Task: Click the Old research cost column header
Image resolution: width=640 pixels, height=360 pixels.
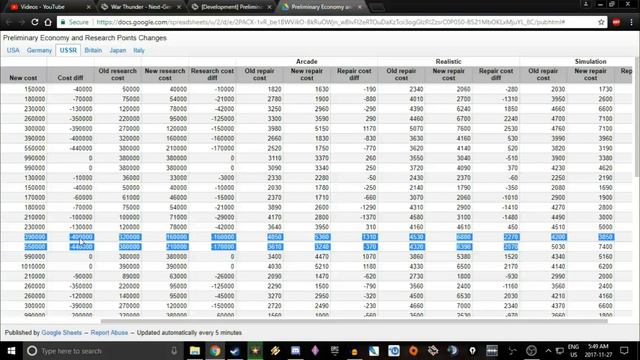Action: pos(118,74)
